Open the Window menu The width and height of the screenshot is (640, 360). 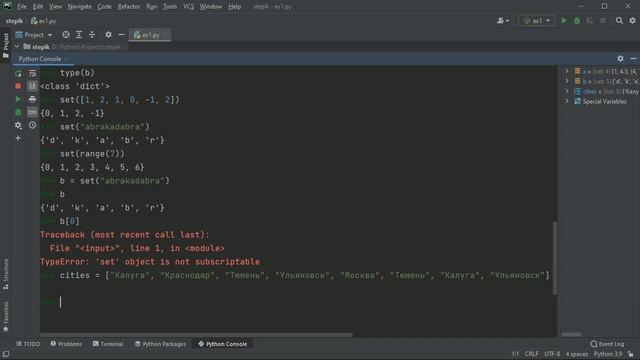211,7
